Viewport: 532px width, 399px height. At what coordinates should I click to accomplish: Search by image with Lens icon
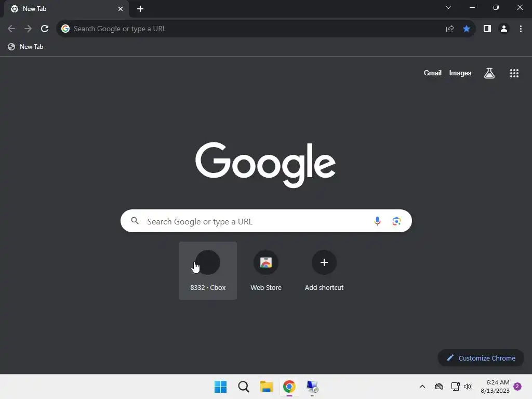pyautogui.click(x=396, y=221)
